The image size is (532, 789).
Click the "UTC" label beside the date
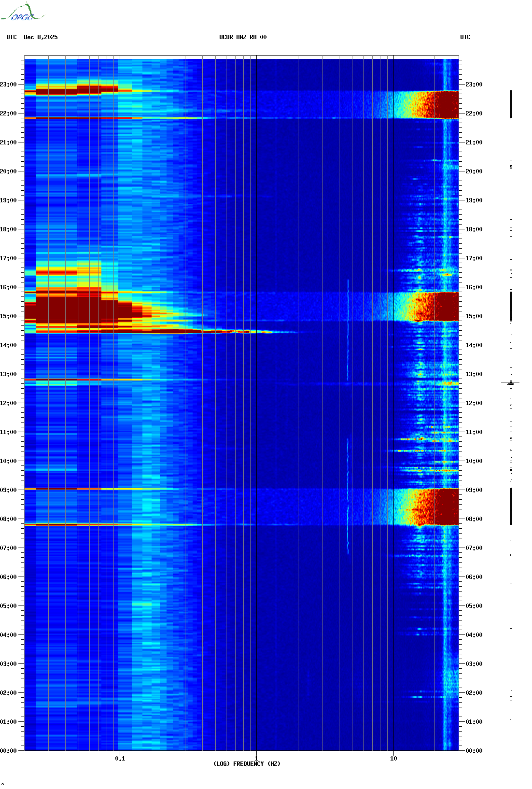pyautogui.click(x=12, y=37)
